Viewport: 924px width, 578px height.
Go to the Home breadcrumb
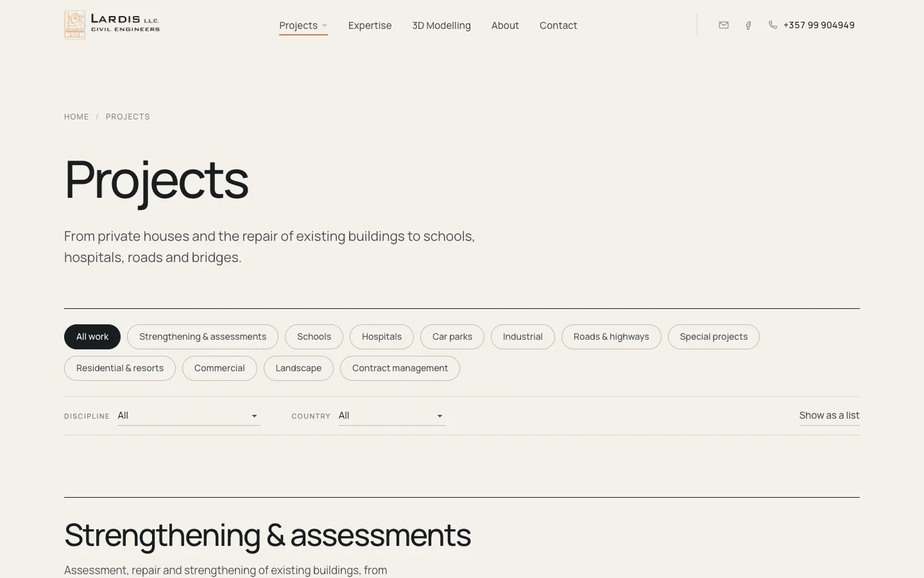(x=76, y=117)
